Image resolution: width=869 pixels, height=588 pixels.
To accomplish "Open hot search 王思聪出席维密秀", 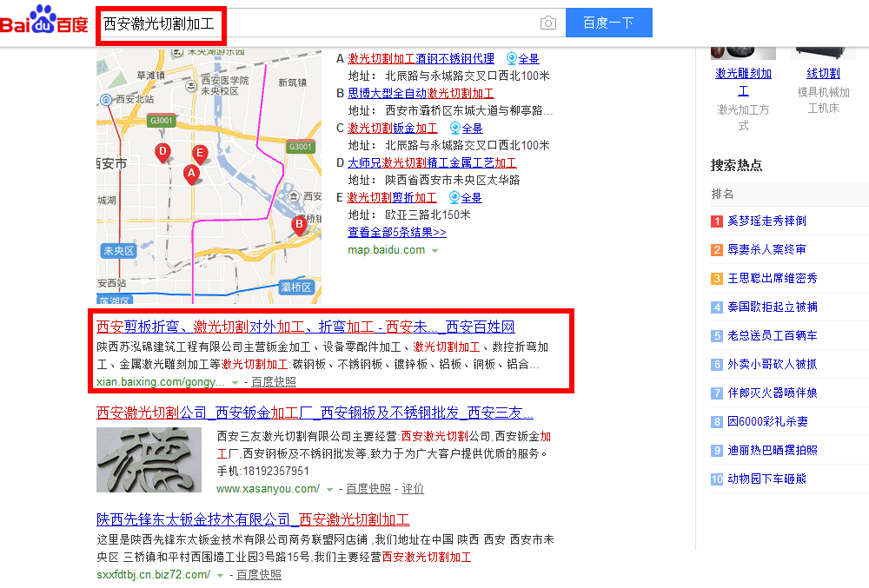I will click(x=773, y=279).
